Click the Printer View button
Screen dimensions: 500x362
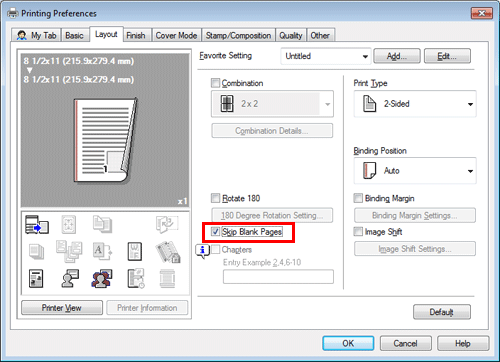[62, 308]
